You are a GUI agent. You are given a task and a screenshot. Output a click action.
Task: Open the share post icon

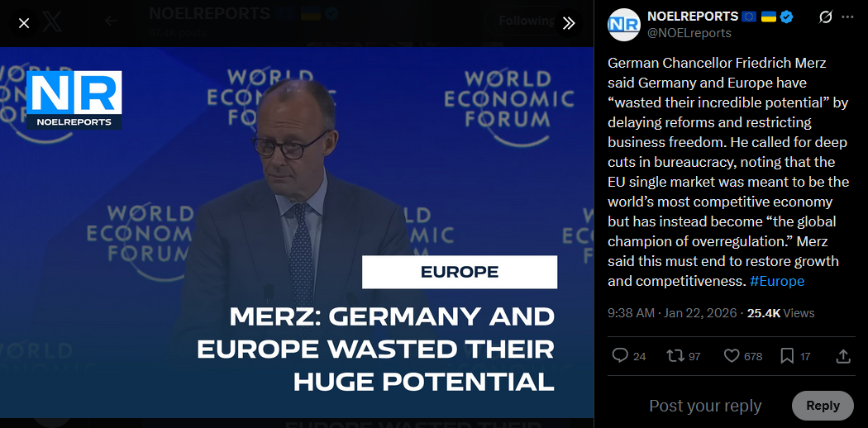click(x=842, y=355)
